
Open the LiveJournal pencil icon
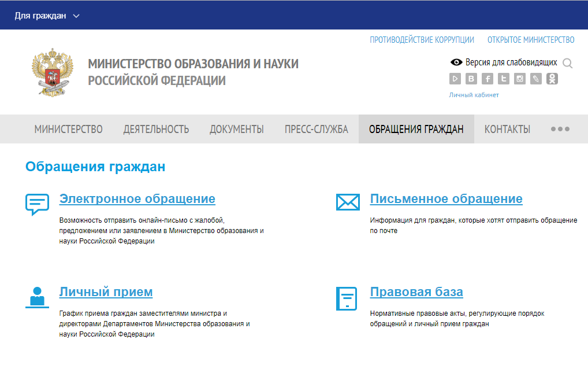tap(535, 79)
